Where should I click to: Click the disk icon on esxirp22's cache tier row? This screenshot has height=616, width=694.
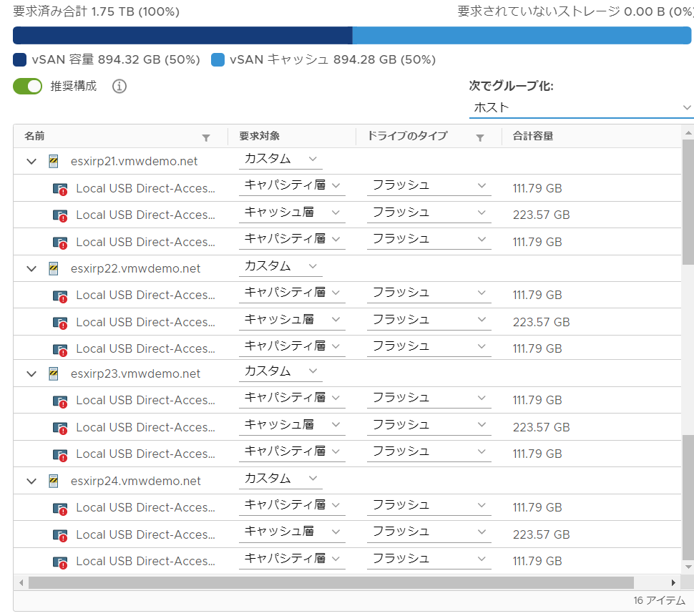tap(60, 321)
